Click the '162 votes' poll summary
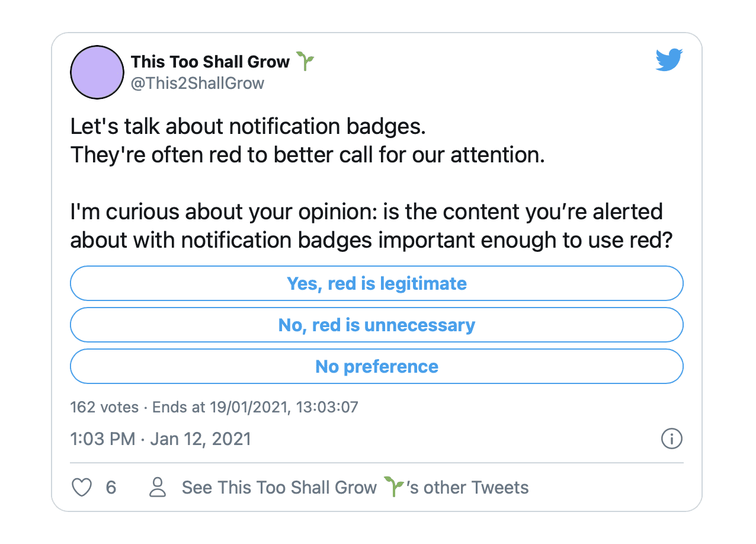 point(104,407)
